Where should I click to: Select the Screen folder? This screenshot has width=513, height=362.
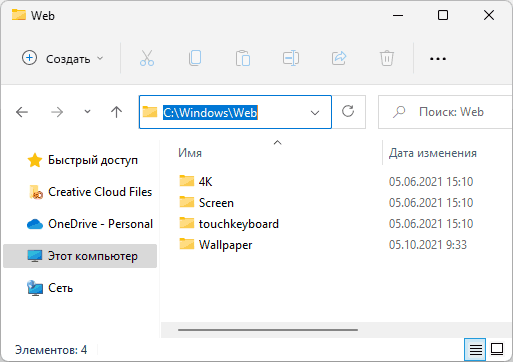pyautogui.click(x=206, y=203)
